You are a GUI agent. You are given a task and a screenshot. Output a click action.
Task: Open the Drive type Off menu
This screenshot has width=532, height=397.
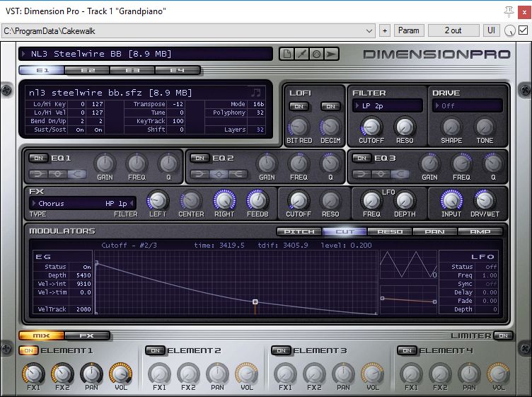click(468, 106)
